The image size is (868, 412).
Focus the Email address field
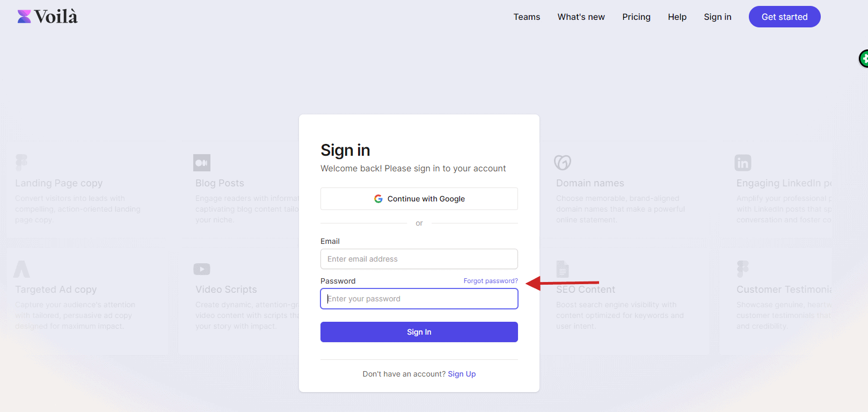(419, 259)
